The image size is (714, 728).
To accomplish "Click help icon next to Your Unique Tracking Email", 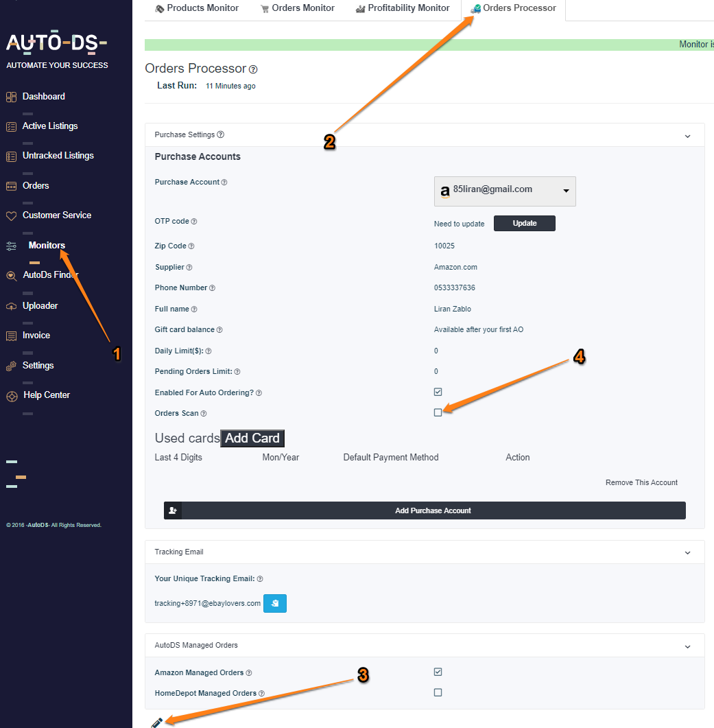I will [260, 579].
